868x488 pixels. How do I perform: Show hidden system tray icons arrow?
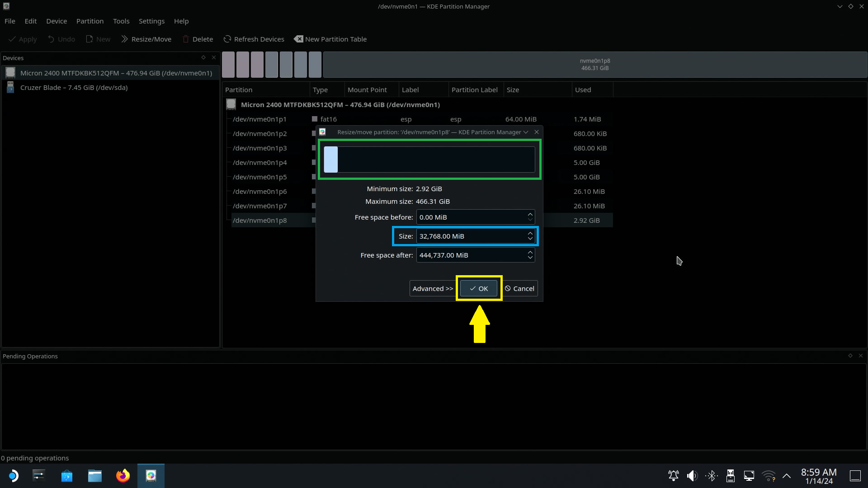[787, 476]
